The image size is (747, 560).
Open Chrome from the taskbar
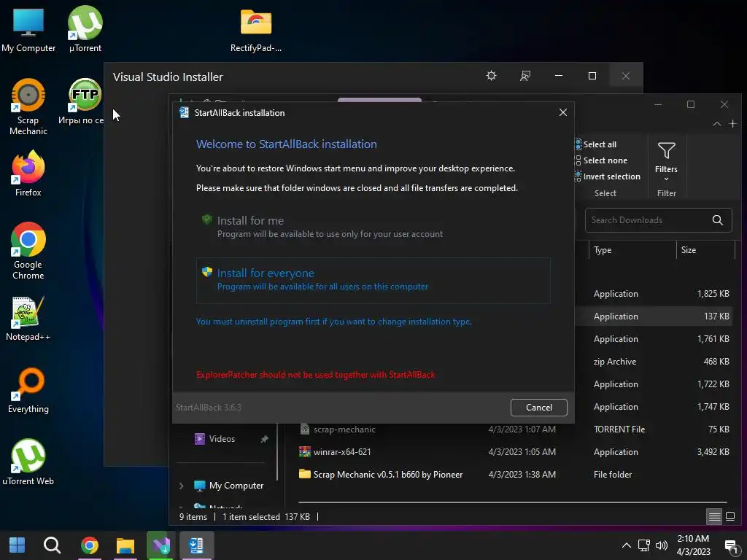click(x=90, y=545)
